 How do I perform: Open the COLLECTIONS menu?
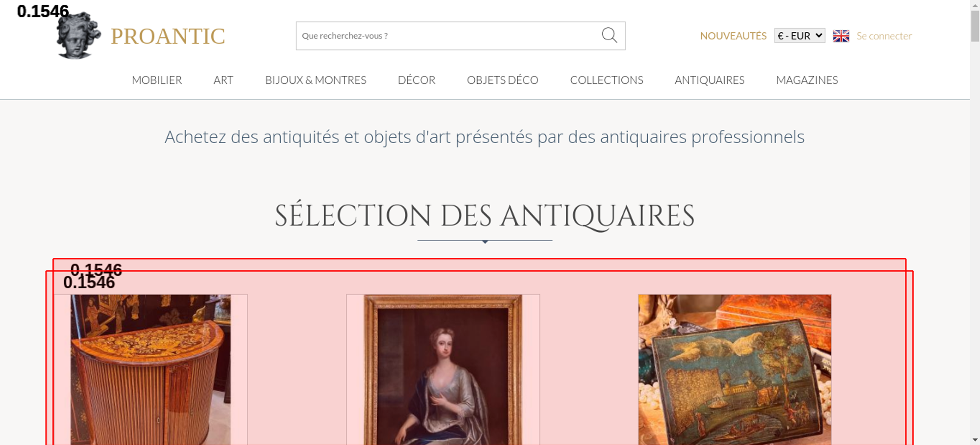[x=607, y=80]
